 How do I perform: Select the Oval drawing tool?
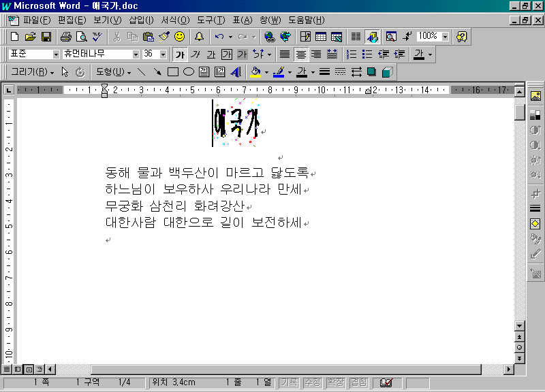tap(189, 72)
